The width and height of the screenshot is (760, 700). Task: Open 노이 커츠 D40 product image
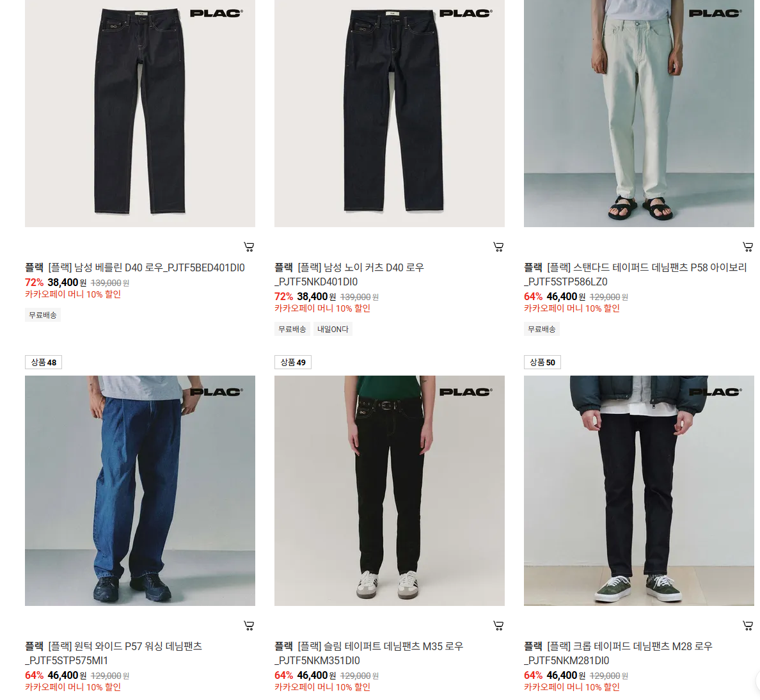(x=389, y=113)
